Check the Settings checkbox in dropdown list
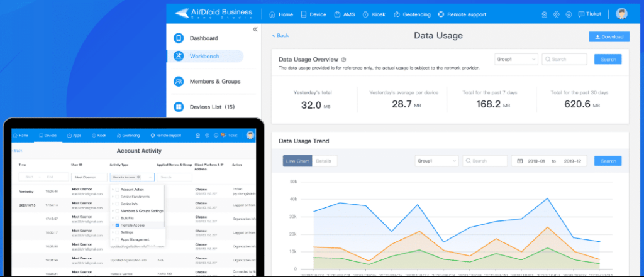The width and height of the screenshot is (644, 277). (x=118, y=232)
